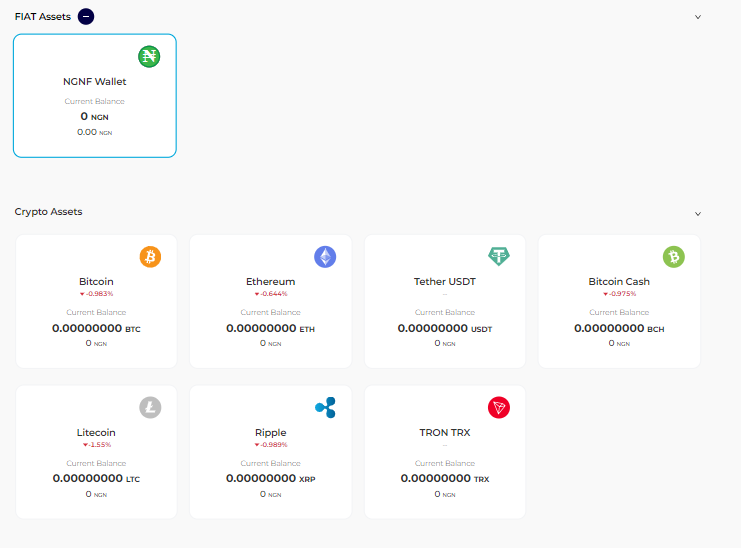The image size is (741, 548).
Task: Click the 0.00 NGN value in NGNF Wallet
Action: coord(95,132)
